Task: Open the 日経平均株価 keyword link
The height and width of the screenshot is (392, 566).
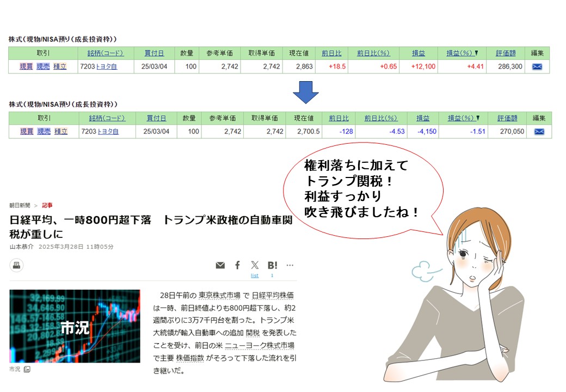Action: [x=273, y=295]
